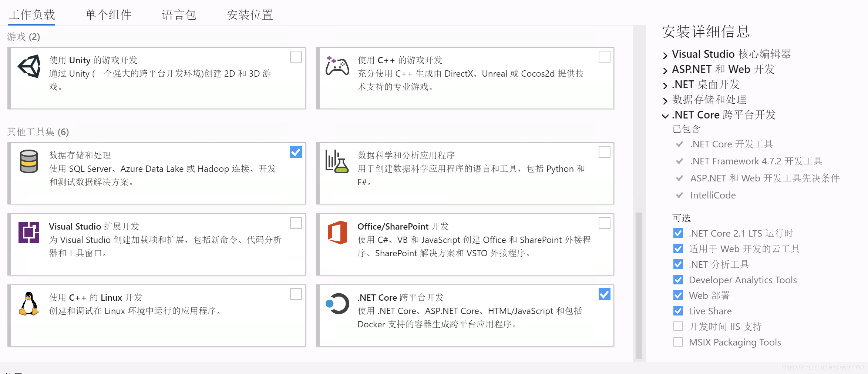Viewport: 868px width, 374px height.
Task: Expand Visual Studio 核心编辑器 details
Action: tap(665, 55)
